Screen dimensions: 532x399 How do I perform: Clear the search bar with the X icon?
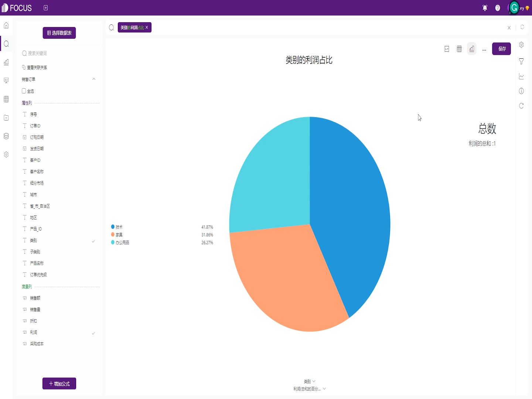(509, 28)
